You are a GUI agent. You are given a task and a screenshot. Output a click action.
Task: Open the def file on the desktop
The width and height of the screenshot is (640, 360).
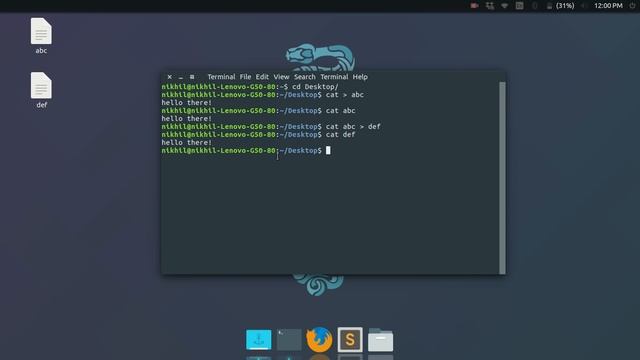[41, 90]
